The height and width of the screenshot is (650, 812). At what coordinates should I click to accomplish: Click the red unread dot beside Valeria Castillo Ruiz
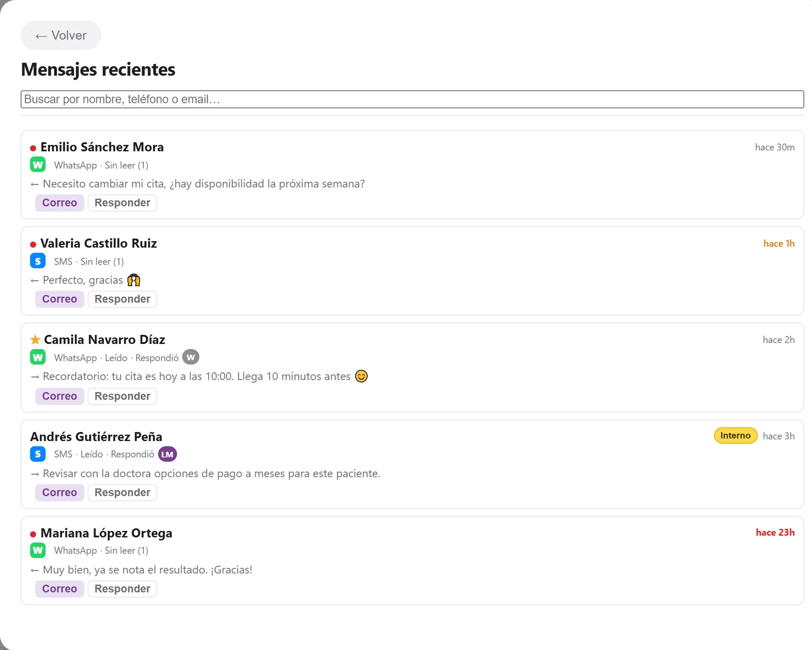[x=33, y=244]
